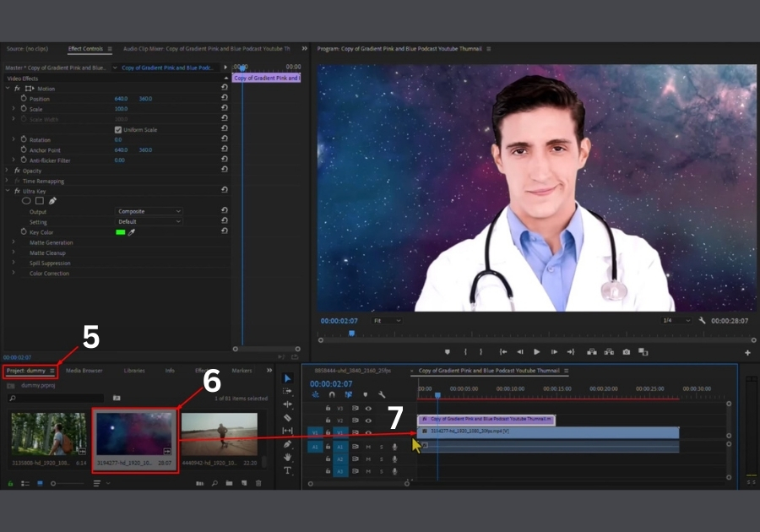
Task: Click the Ultra Key eyedropper icon
Action: (x=132, y=232)
